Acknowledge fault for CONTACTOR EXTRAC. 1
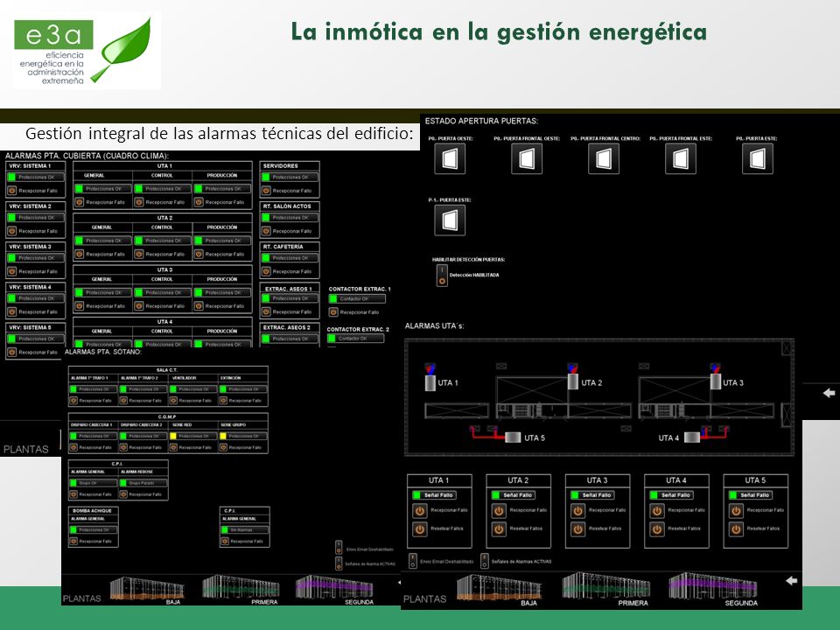The width and height of the screenshot is (840, 630). [333, 311]
